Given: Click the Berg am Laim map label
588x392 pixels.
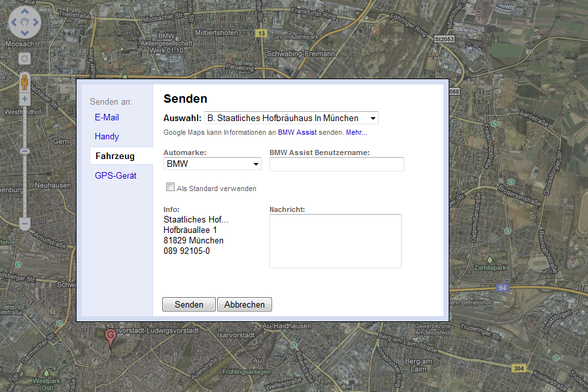Looking at the screenshot, I should tap(419, 365).
